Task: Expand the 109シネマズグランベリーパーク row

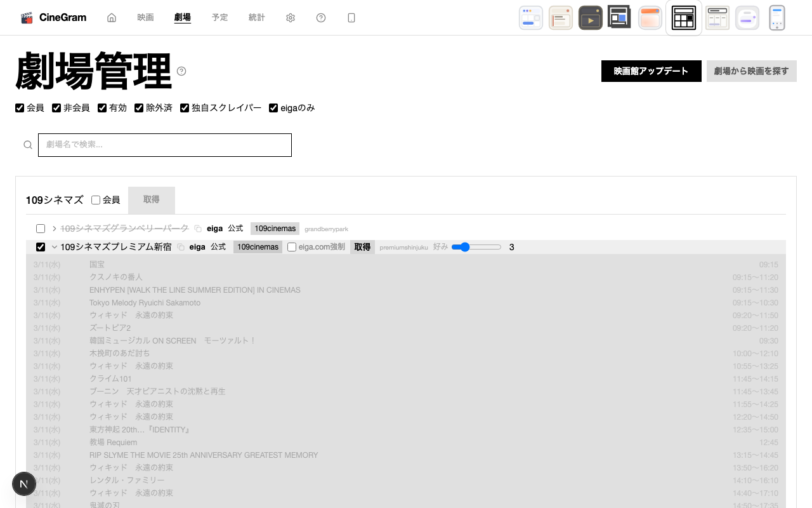Action: click(x=55, y=229)
